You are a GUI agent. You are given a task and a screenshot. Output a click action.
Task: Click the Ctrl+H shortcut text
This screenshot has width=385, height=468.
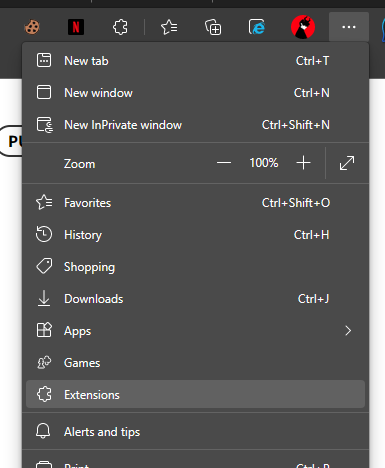(x=311, y=235)
